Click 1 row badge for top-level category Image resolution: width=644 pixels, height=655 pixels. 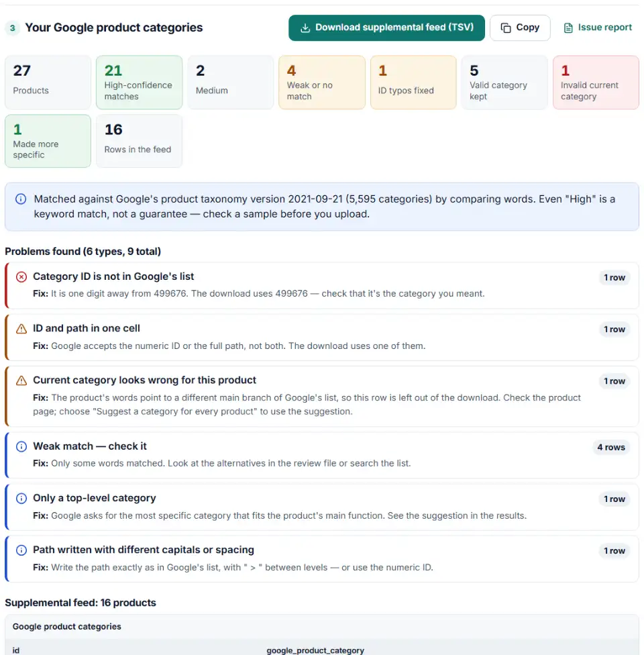614,499
